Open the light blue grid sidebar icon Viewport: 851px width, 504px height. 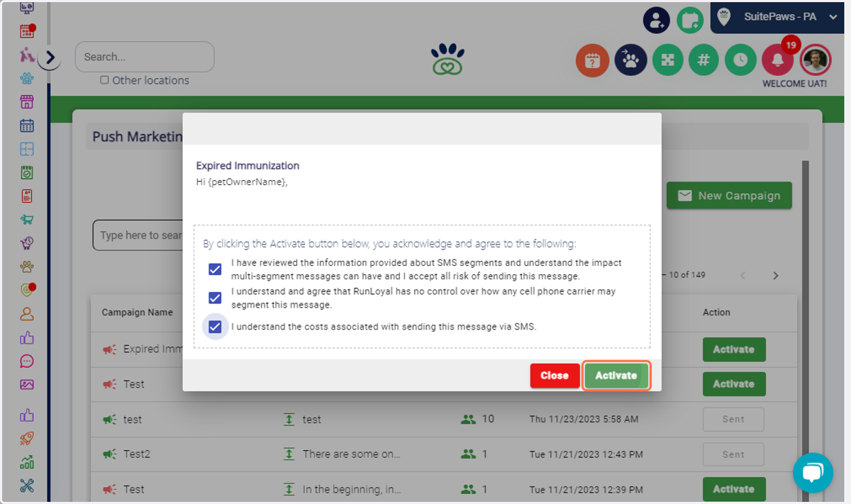27,149
